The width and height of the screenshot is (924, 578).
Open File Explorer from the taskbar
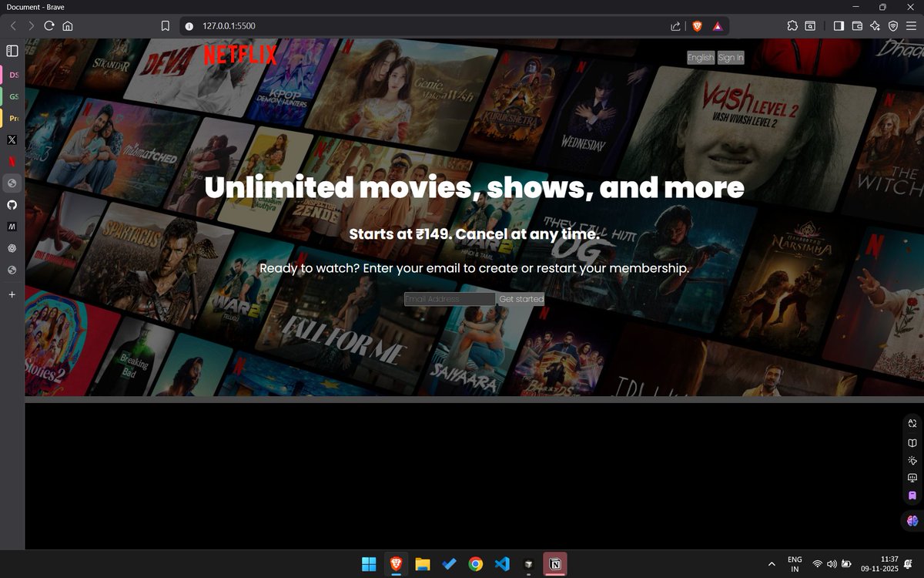[x=422, y=564]
